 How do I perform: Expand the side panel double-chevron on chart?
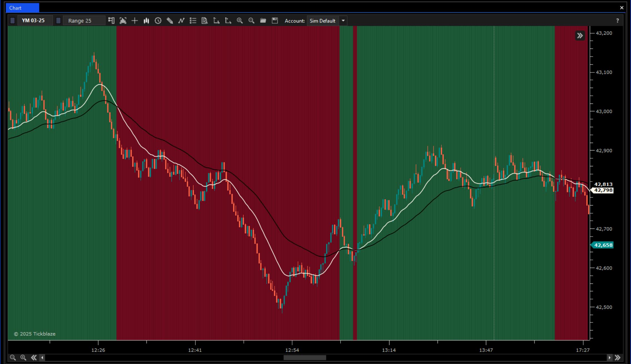pos(580,36)
